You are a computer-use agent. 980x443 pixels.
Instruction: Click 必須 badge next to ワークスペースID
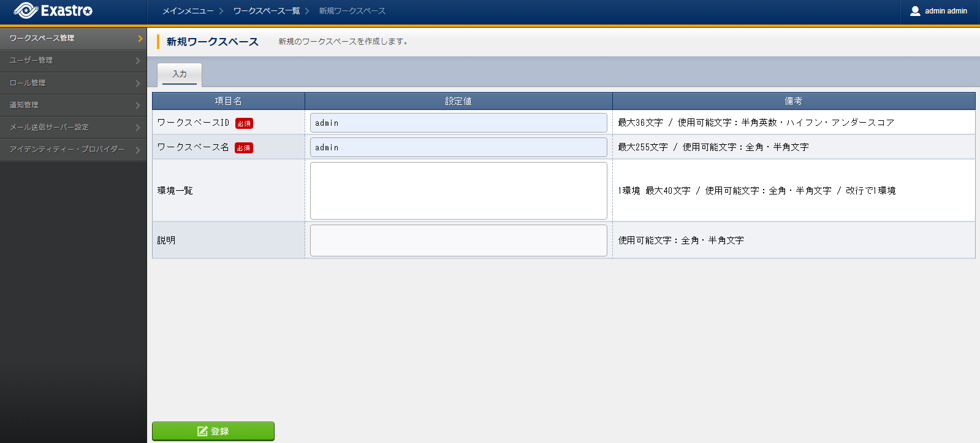point(244,123)
